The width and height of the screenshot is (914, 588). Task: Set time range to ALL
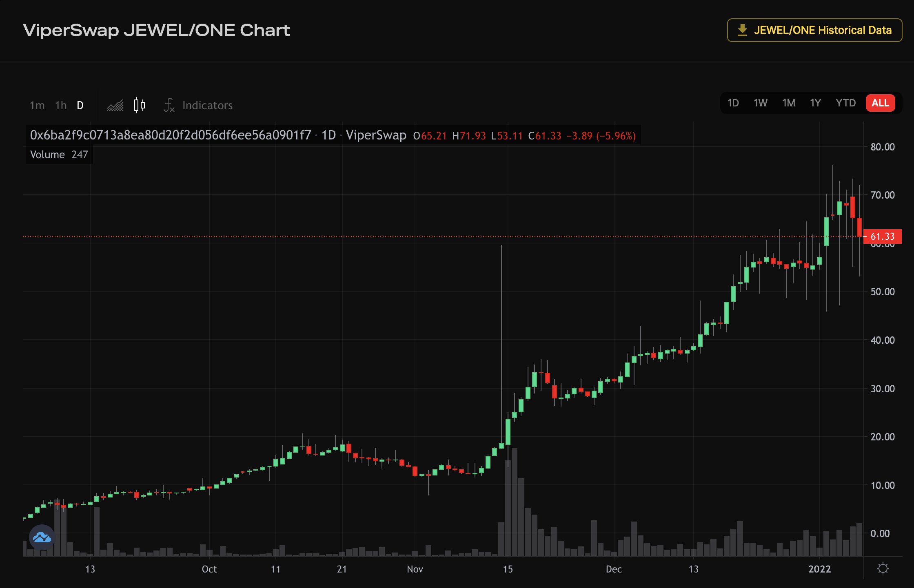click(881, 103)
